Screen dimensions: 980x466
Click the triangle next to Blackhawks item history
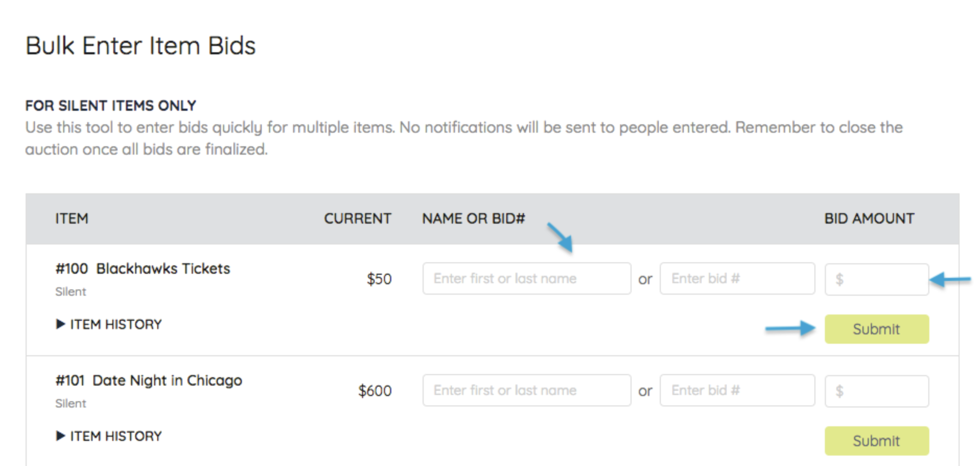click(61, 324)
